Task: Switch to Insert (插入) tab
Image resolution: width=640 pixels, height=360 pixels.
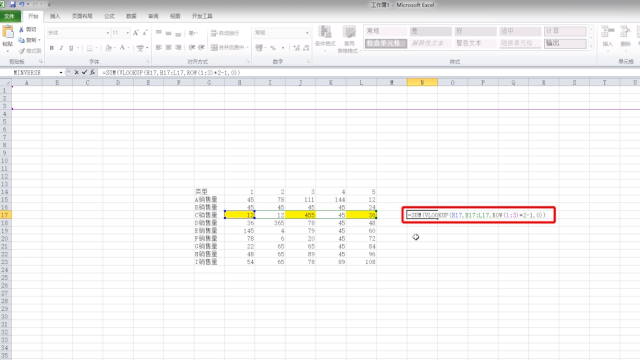Action: point(55,16)
